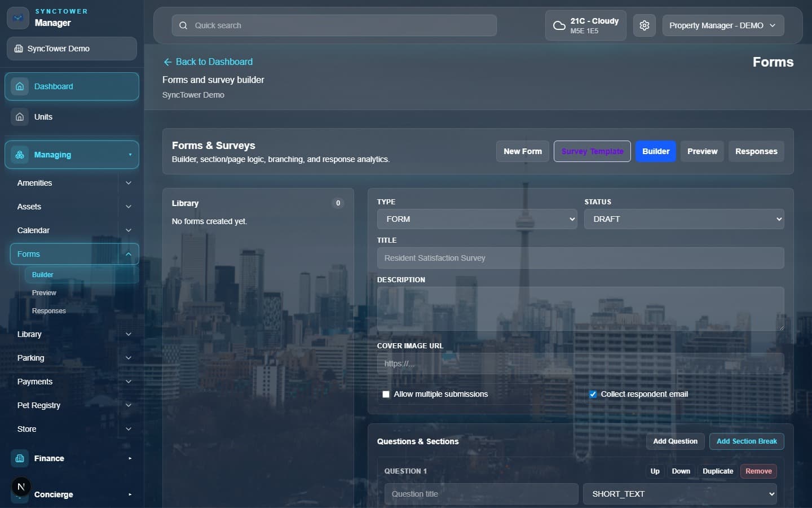
Task: Expand the Concierge section arrow
Action: pyautogui.click(x=130, y=494)
